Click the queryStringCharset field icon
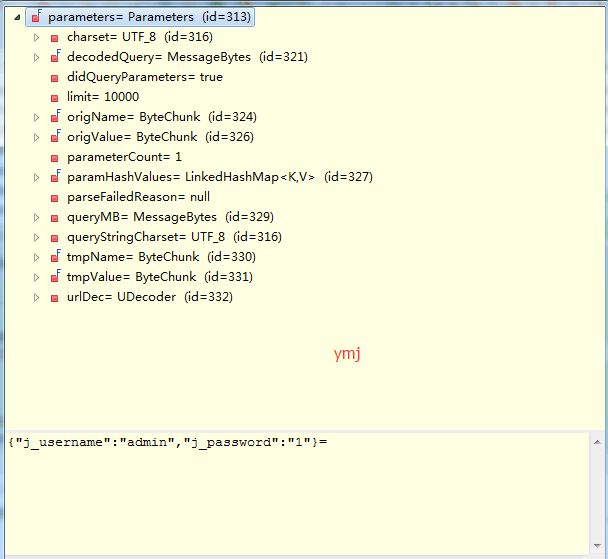Image resolution: width=608 pixels, height=559 pixels. pos(55,238)
